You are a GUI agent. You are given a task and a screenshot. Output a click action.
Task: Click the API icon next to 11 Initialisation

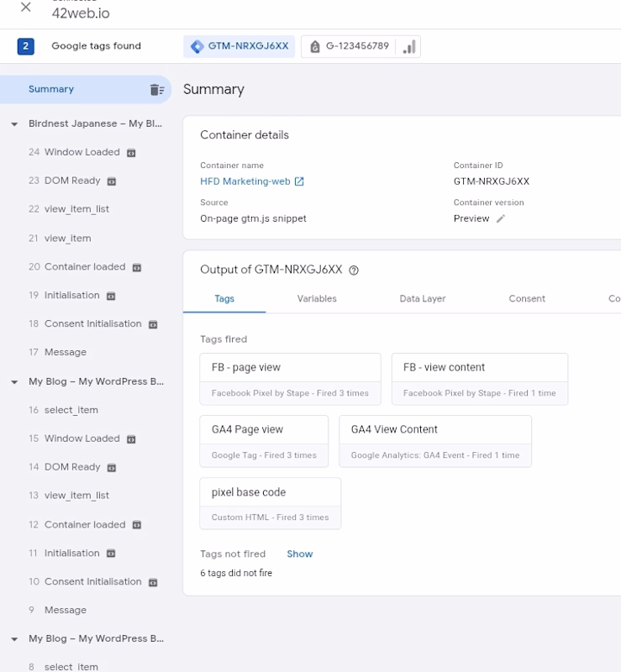[x=111, y=554]
